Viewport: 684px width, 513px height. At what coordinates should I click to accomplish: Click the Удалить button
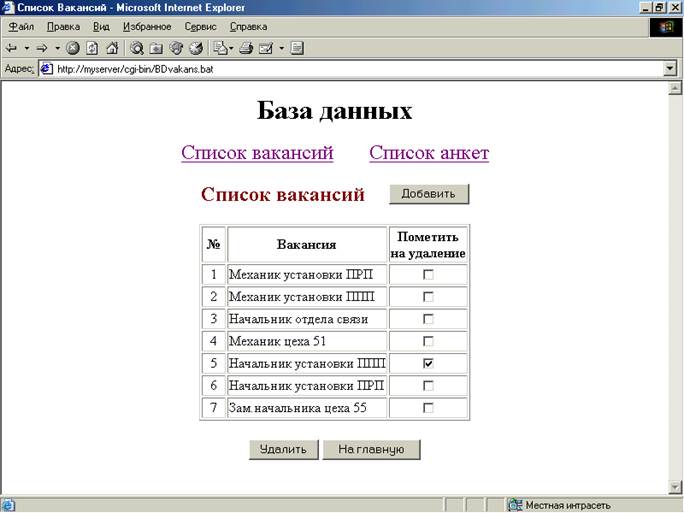[x=284, y=449]
